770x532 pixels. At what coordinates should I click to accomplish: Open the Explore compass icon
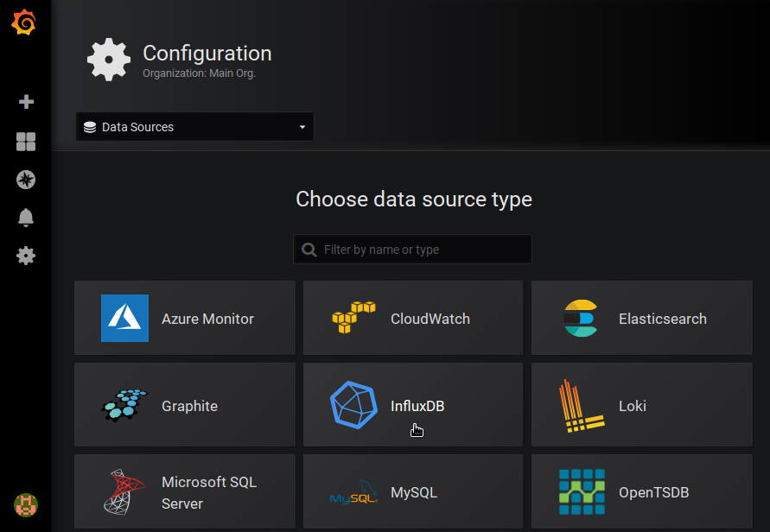26,180
